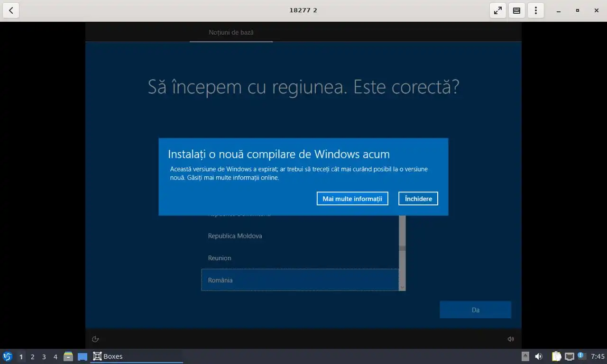The width and height of the screenshot is (607, 364).
Task: Open the keyboard shortcuts menu in header
Action: click(516, 10)
